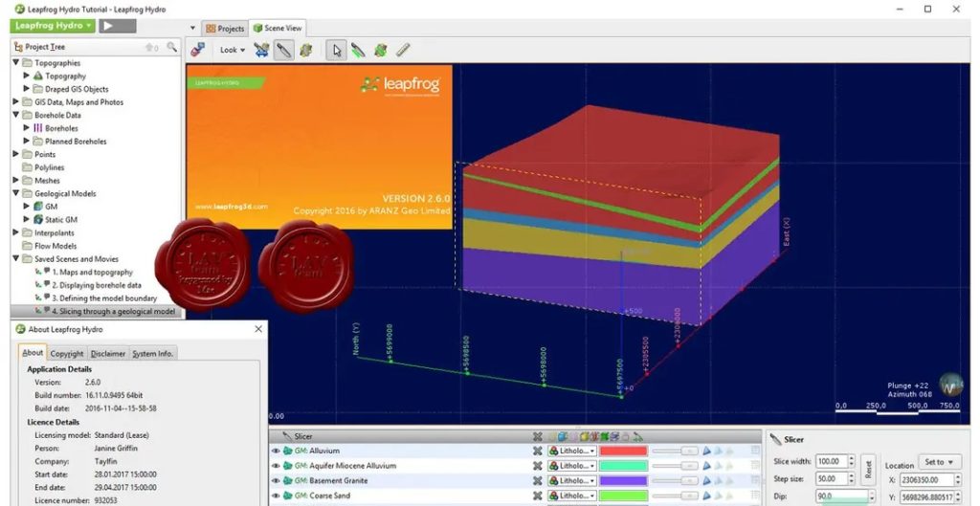Image resolution: width=980 pixels, height=506 pixels.
Task: Click the draw plane green tool icon
Action: point(380,50)
